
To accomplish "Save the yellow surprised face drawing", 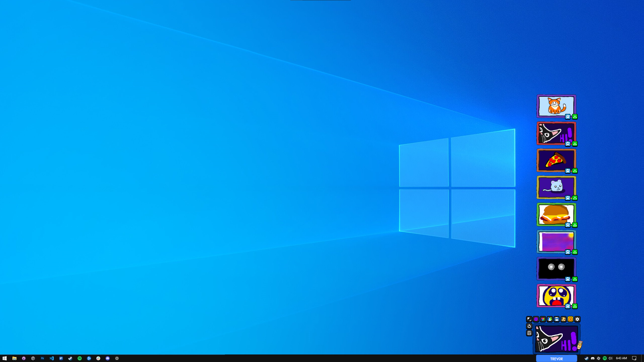I will 568,306.
